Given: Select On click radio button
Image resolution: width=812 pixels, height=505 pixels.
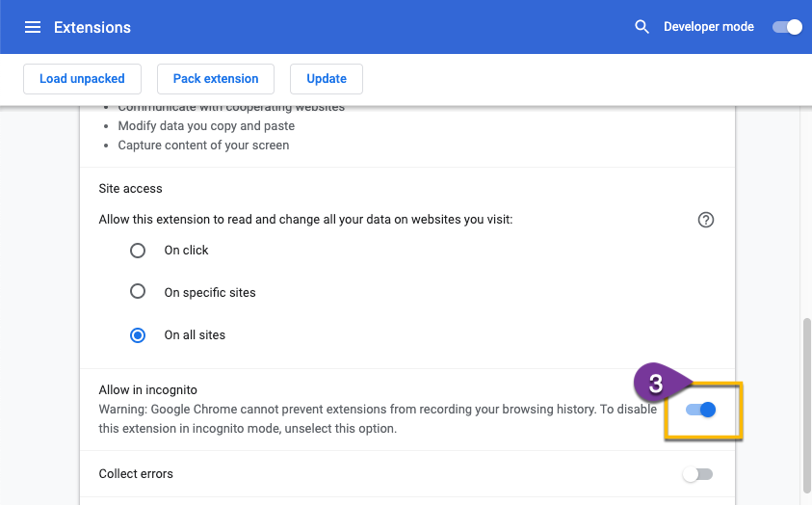Looking at the screenshot, I should point(138,251).
